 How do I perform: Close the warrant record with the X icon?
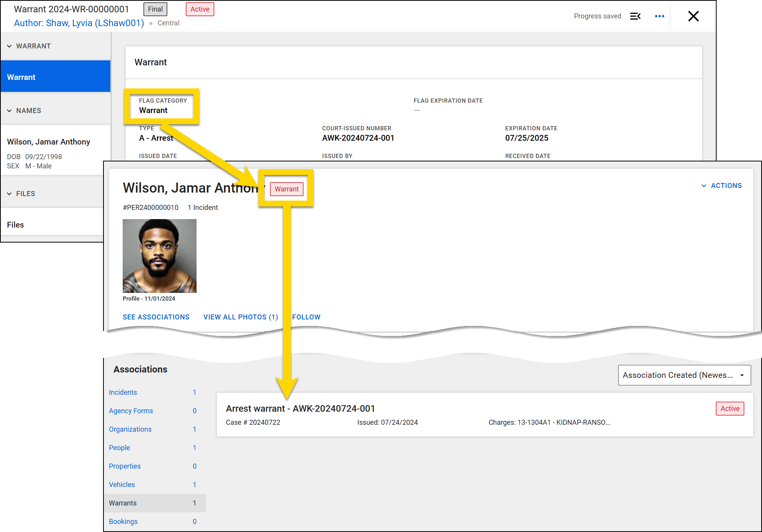point(693,16)
